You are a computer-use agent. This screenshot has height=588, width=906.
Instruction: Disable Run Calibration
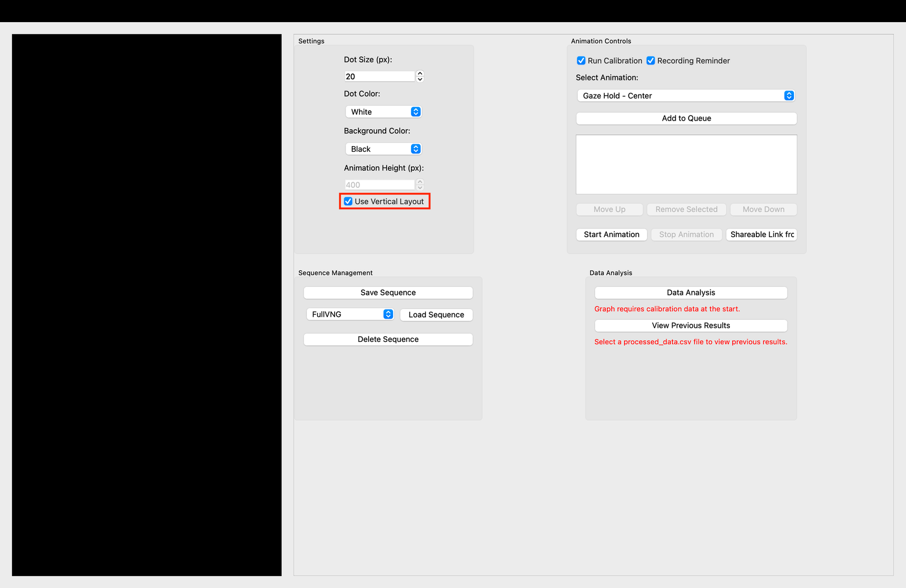coord(581,61)
